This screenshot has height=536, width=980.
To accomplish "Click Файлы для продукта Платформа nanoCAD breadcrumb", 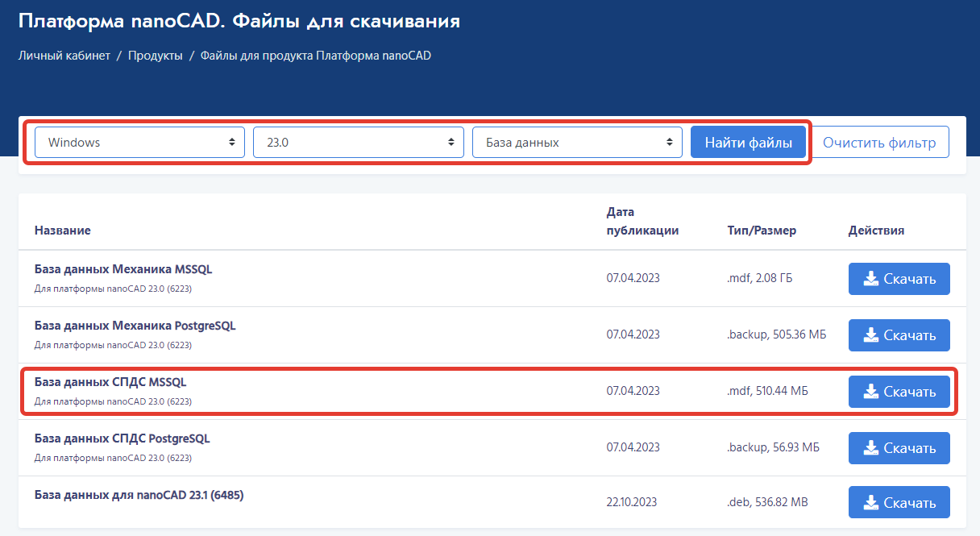I will (x=316, y=56).
